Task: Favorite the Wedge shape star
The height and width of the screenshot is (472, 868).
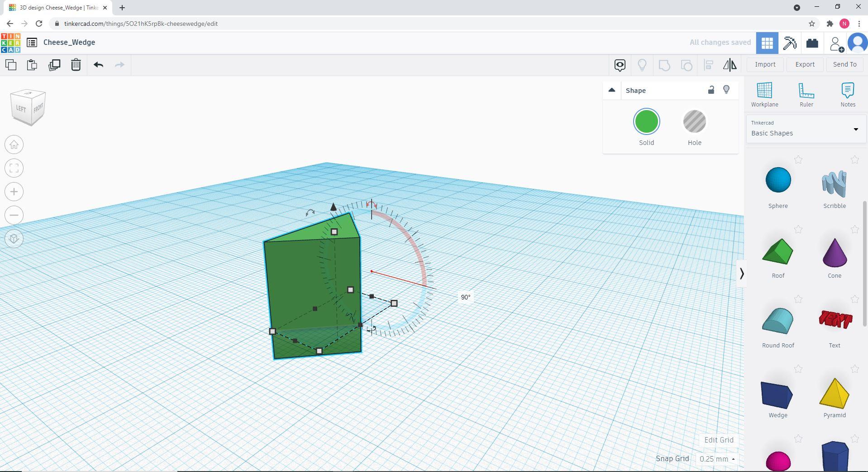Action: point(798,369)
